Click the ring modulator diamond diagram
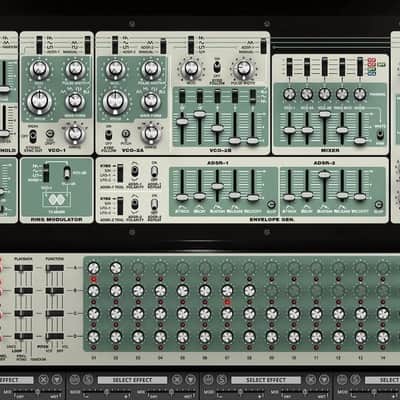The height and width of the screenshot is (400, 400). 56,200
